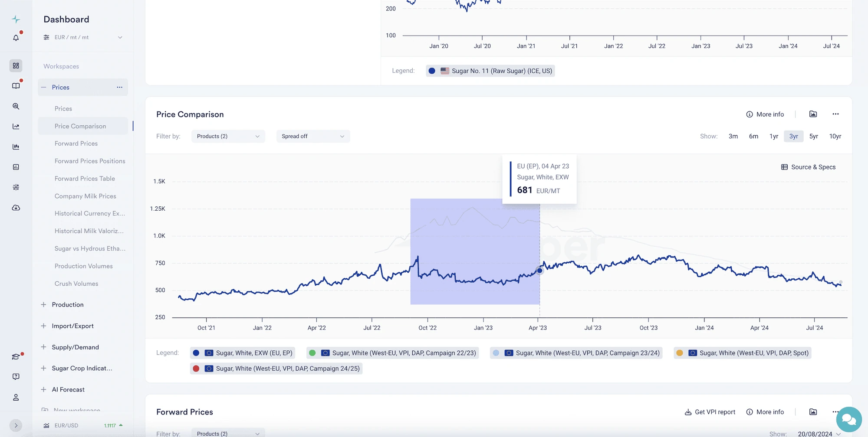The height and width of the screenshot is (437, 868).
Task: Open Prices workspace three-dot menu
Action: point(119,87)
